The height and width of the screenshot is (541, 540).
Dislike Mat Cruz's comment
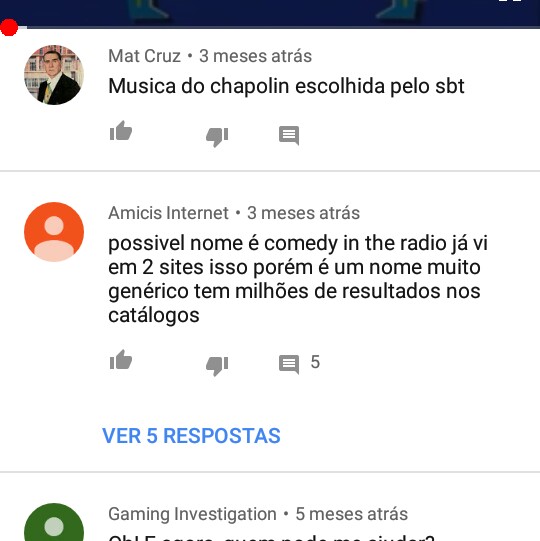pyautogui.click(x=217, y=137)
